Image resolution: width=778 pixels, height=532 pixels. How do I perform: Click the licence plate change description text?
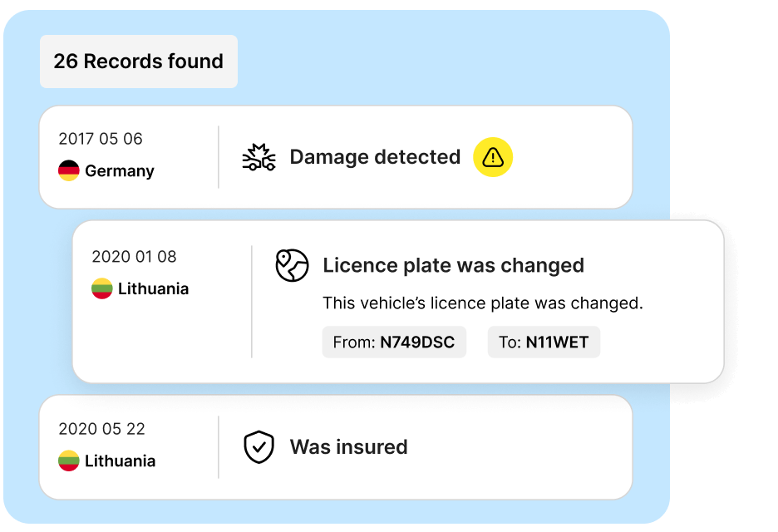[x=482, y=303]
